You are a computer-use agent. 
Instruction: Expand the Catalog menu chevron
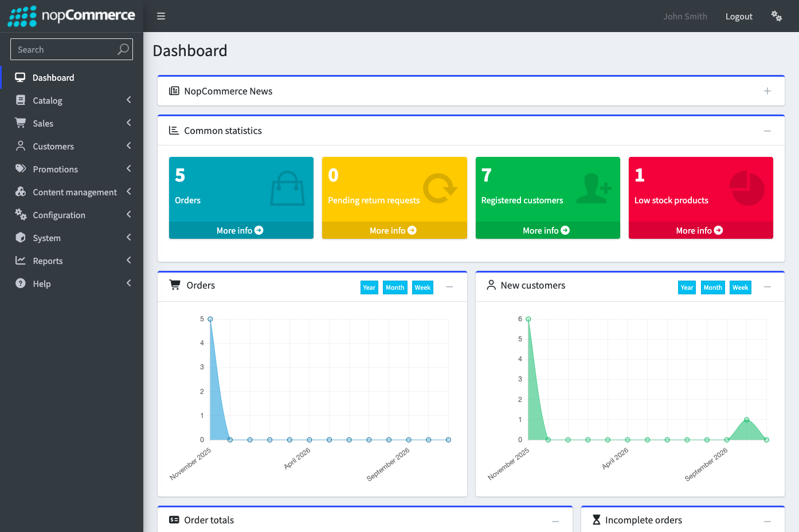(129, 100)
